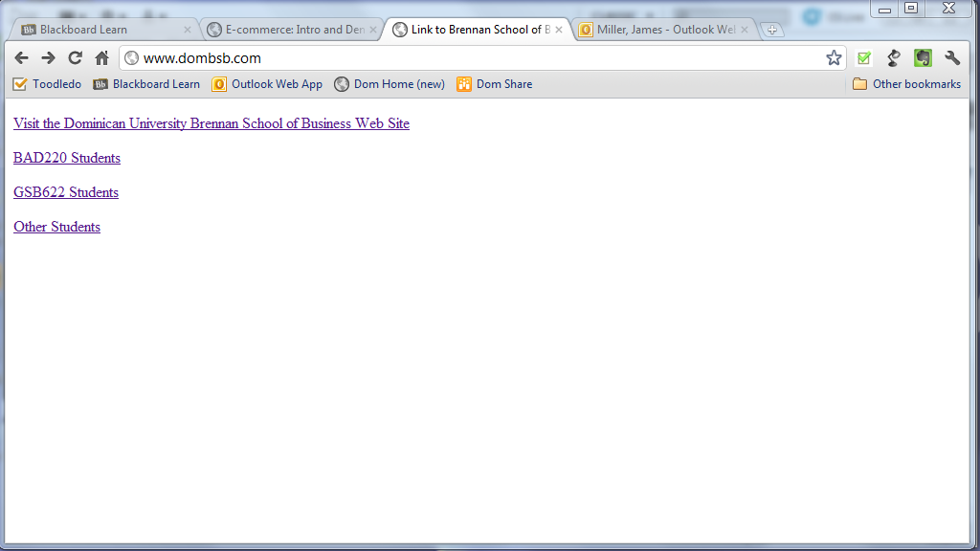Bookmark this page with the star icon
The image size is (980, 551).
(834, 58)
